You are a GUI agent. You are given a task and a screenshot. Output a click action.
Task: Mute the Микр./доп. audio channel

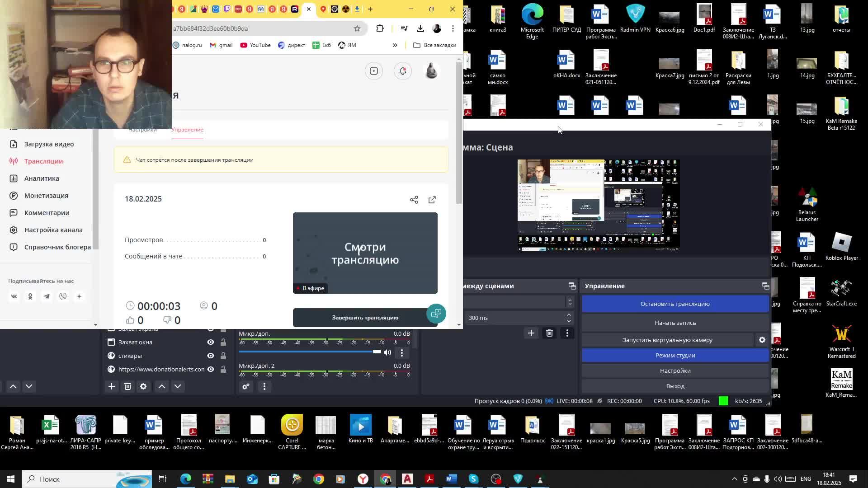click(387, 352)
